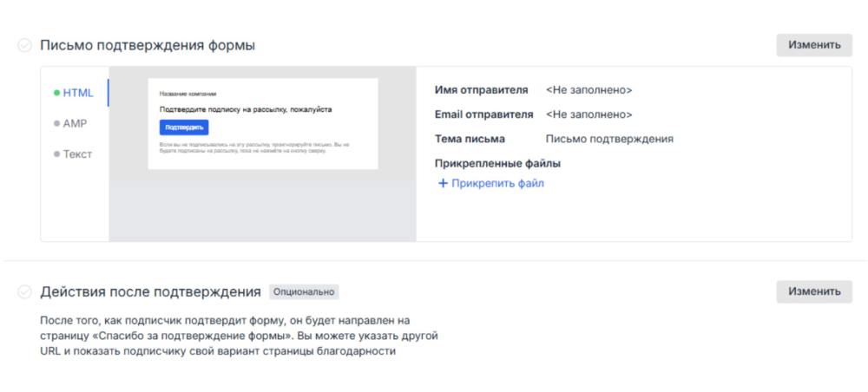Switch to the HTML tab
Screen dimensions: 868x392
pyautogui.click(x=78, y=93)
